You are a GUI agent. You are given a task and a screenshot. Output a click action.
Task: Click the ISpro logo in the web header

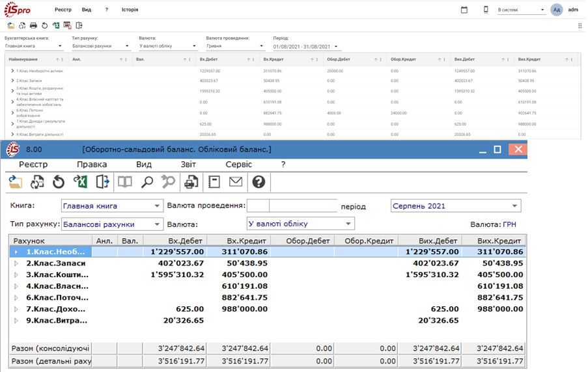(x=17, y=10)
